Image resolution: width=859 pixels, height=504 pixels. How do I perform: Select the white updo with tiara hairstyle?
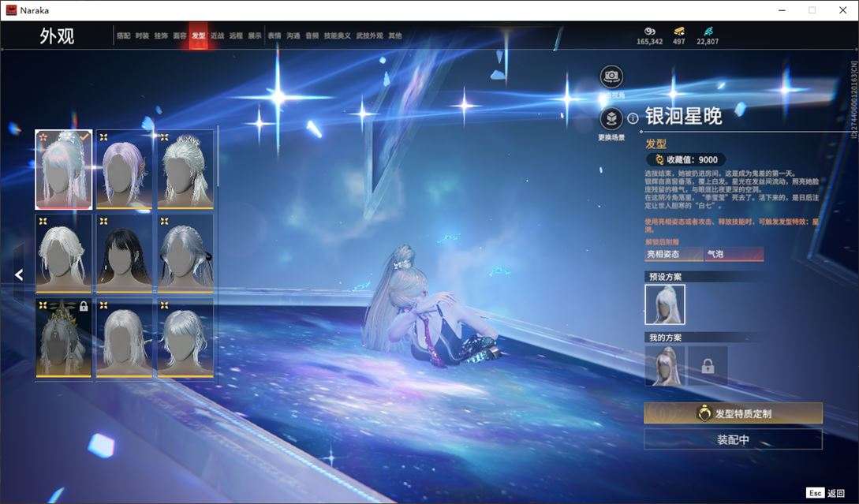point(185,170)
